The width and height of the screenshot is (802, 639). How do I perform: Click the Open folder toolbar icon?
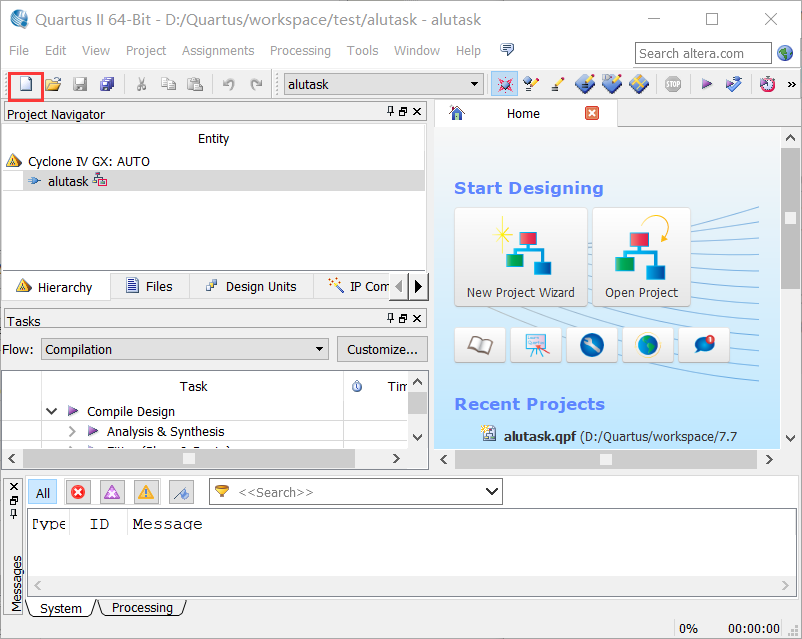click(x=53, y=84)
